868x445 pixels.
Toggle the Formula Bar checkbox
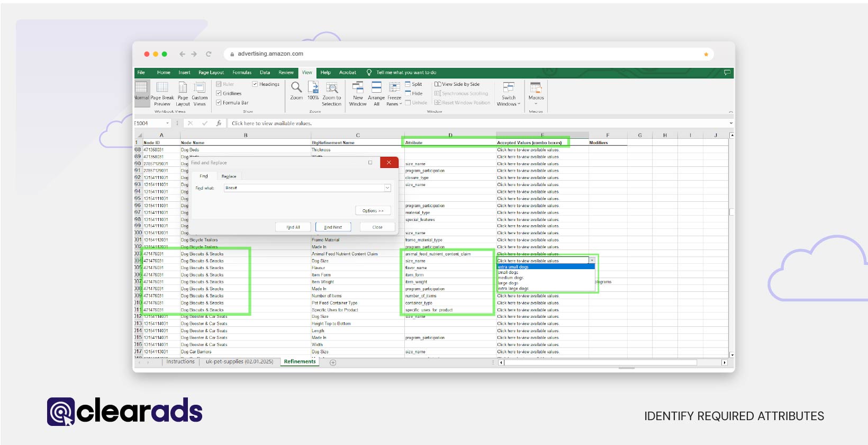[x=219, y=103]
